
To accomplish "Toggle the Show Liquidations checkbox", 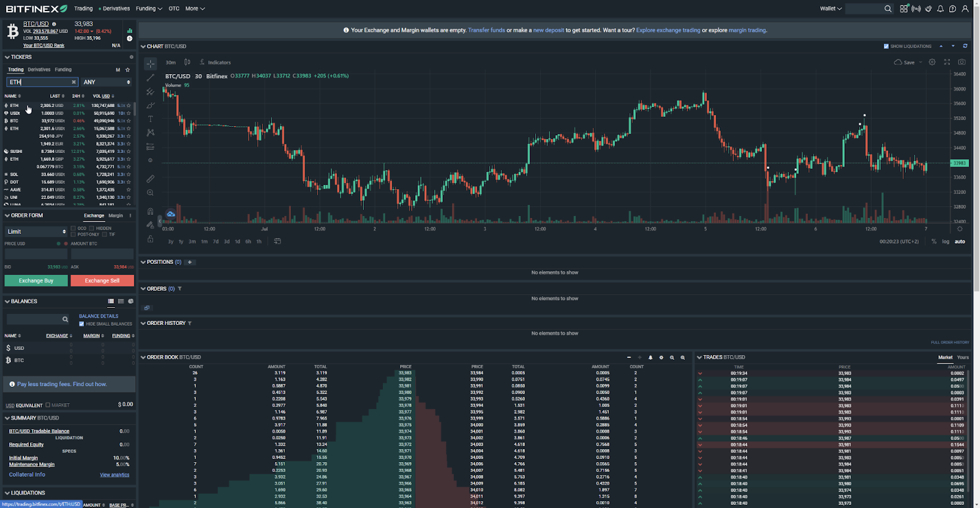I will pyautogui.click(x=886, y=47).
